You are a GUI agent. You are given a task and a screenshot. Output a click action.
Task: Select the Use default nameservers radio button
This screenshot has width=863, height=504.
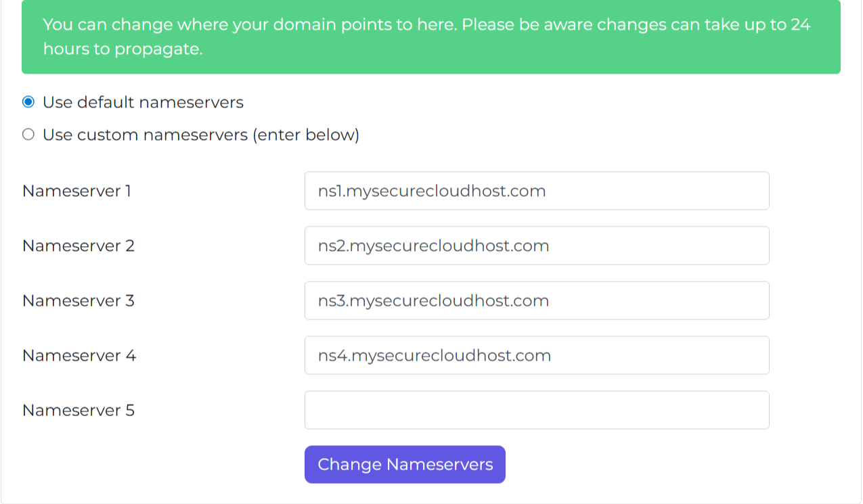tap(28, 101)
